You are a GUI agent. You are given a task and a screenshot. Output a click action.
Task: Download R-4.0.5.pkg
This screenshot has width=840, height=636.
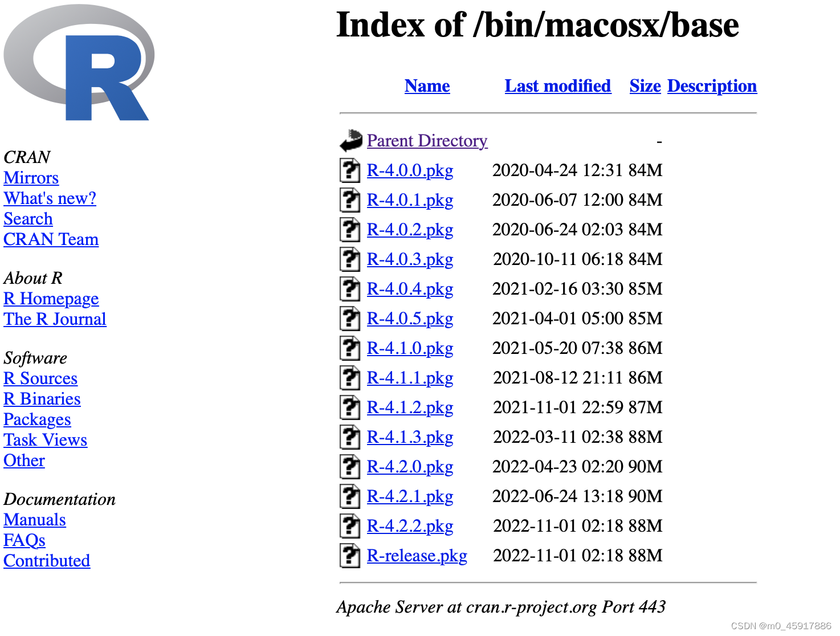click(410, 319)
